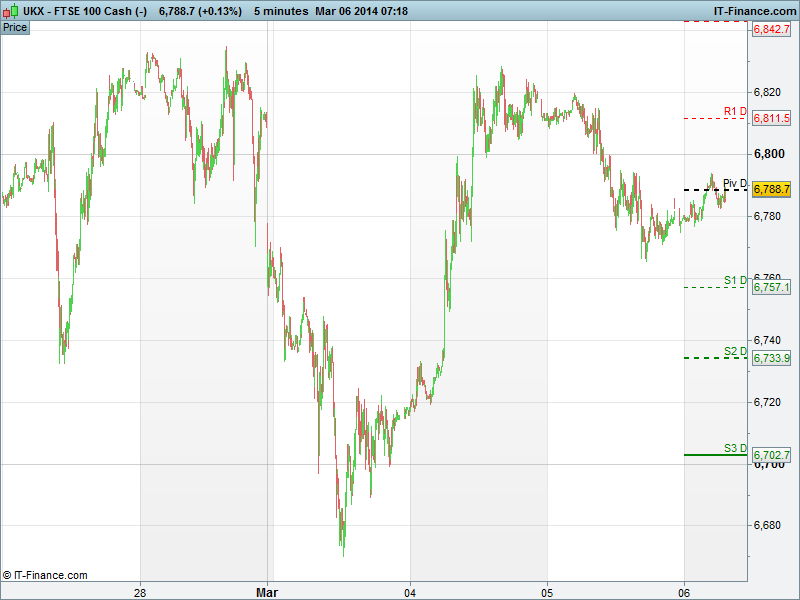Select the S1 D support line label
The width and height of the screenshot is (800, 600).
735,280
